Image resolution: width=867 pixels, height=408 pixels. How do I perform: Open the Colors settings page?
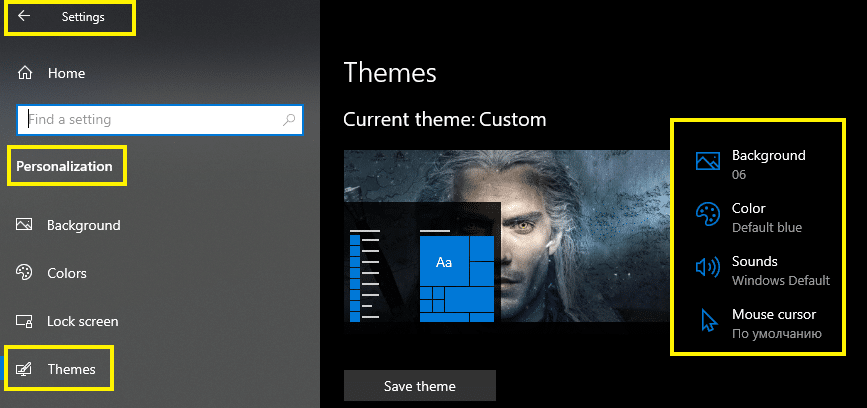tap(67, 273)
